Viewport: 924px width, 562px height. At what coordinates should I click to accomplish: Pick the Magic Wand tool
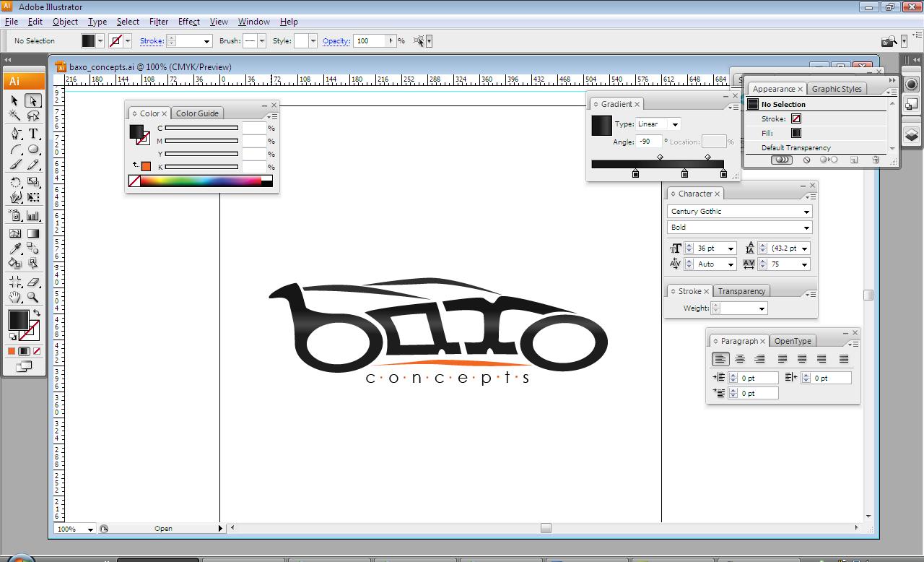[x=15, y=116]
